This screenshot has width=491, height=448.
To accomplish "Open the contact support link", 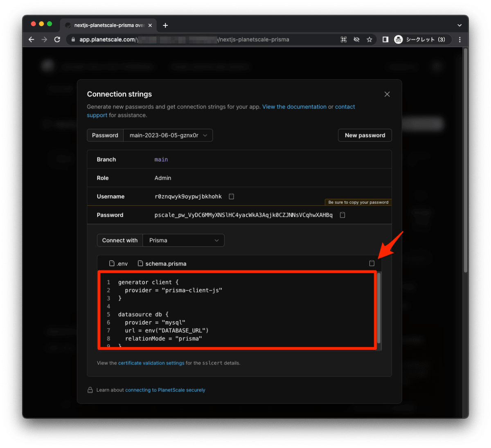I will point(345,107).
